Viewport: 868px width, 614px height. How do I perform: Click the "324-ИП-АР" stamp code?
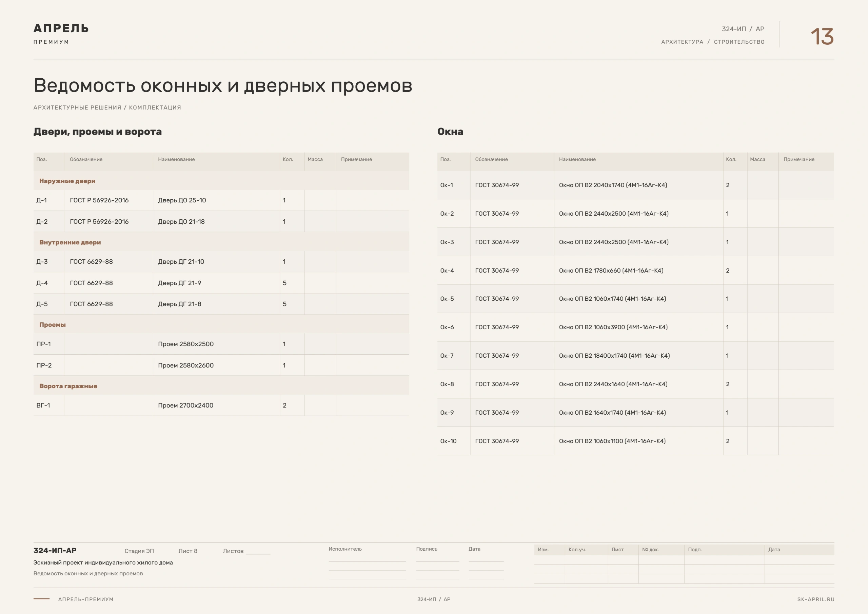(55, 551)
